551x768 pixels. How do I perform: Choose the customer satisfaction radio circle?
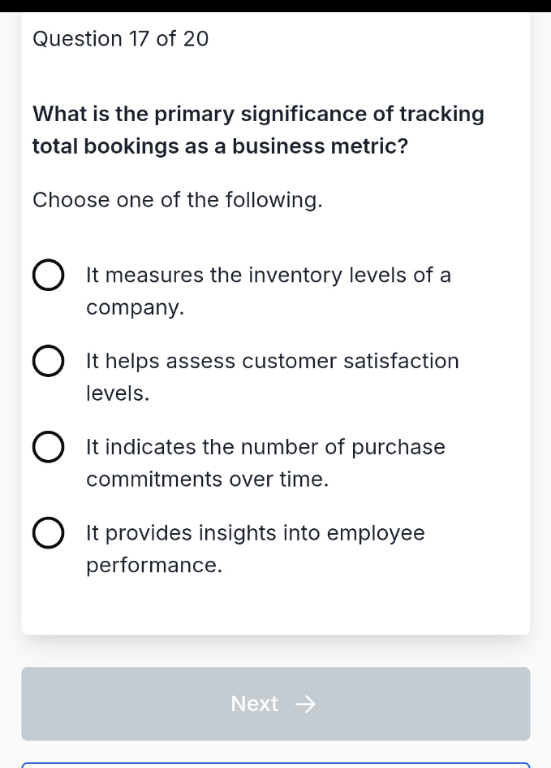pos(48,361)
